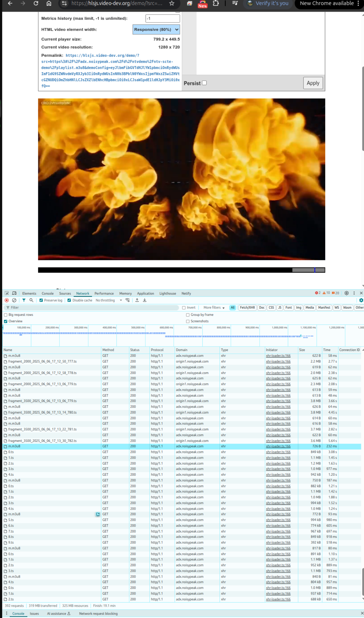Show console errors count badge

[x=318, y=293]
